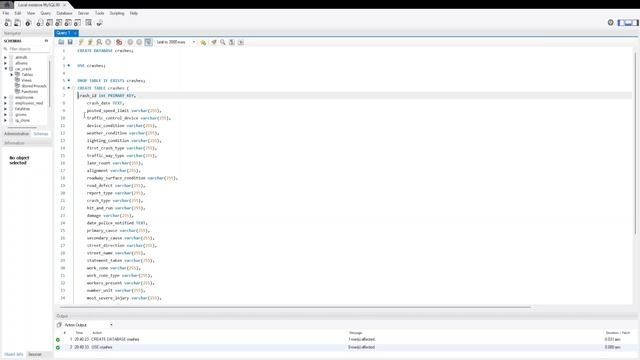This screenshot has width=640, height=360.
Task: Expand the fatalities schema
Action: pyautogui.click(x=6, y=109)
